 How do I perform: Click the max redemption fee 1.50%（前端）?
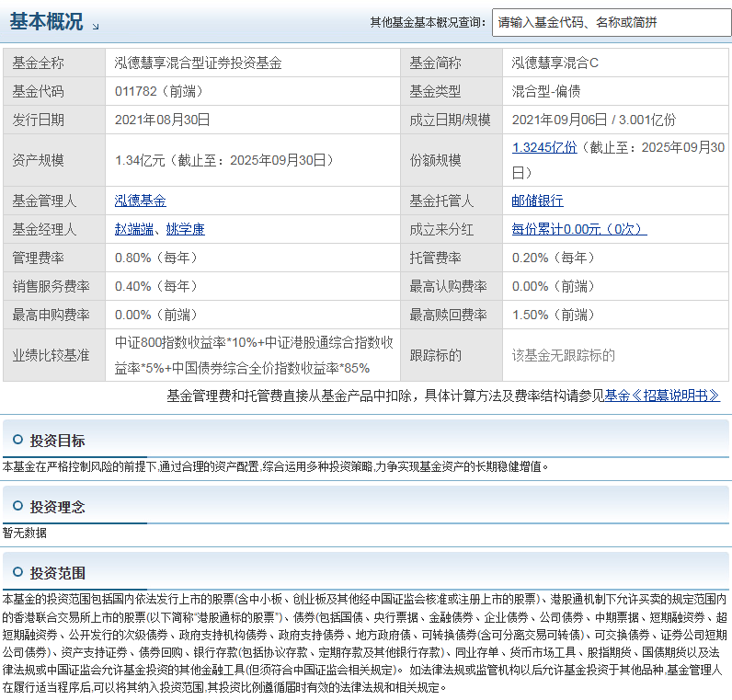[555, 315]
